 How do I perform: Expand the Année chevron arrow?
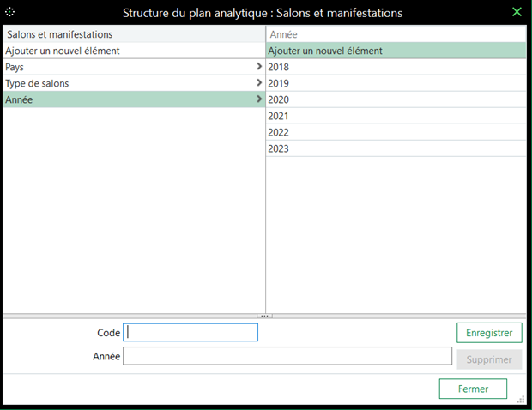point(259,99)
